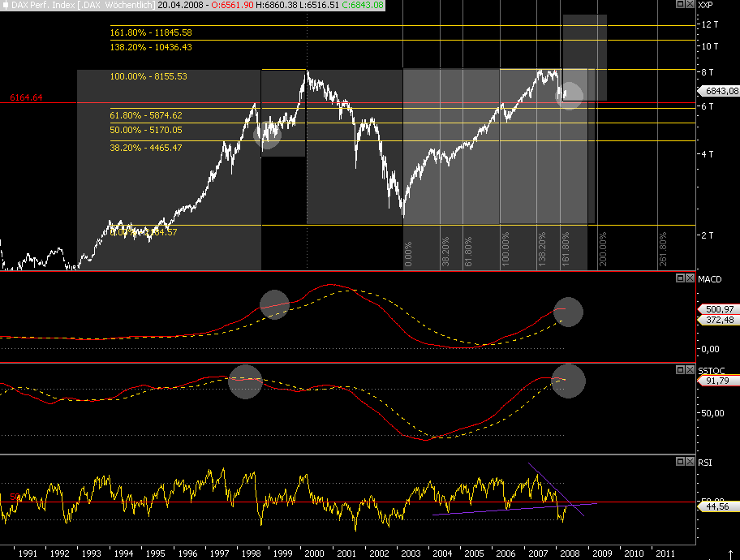The image size is (740, 560).
Task: Click the chart date 20.04.2008
Action: pos(180,5)
